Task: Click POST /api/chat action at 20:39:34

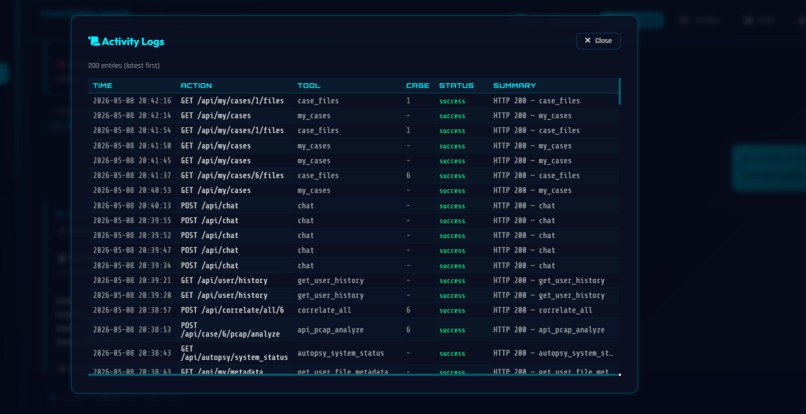Action: (209, 265)
